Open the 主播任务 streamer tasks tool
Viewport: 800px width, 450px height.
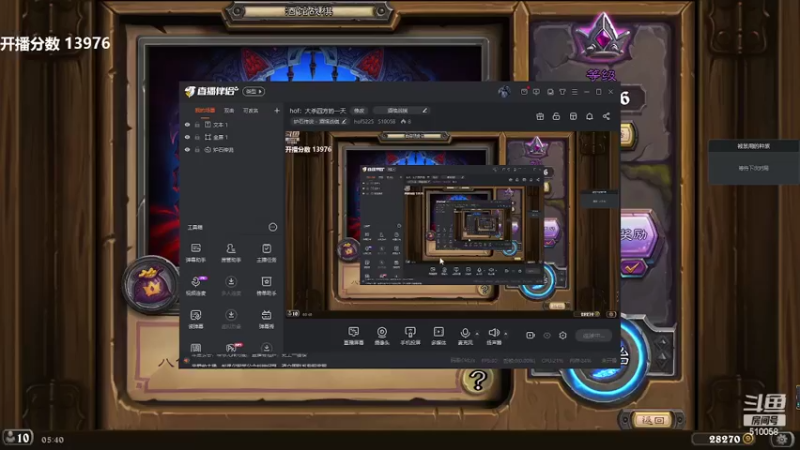pyautogui.click(x=266, y=253)
